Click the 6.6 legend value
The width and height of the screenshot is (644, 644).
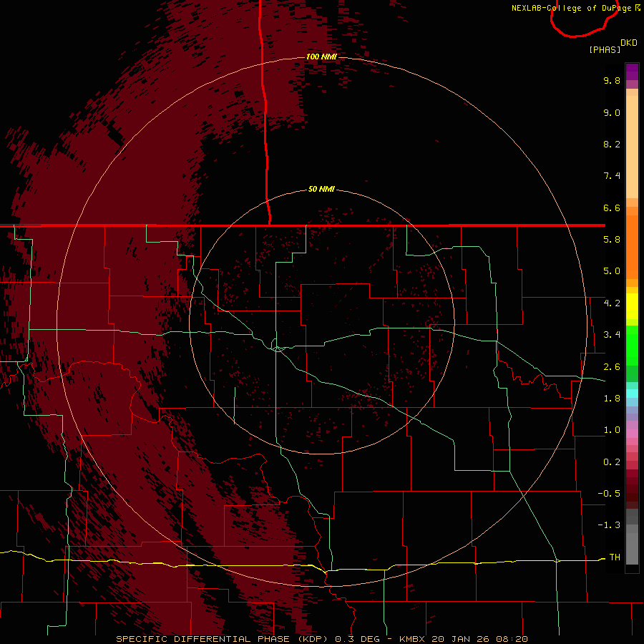(x=612, y=208)
